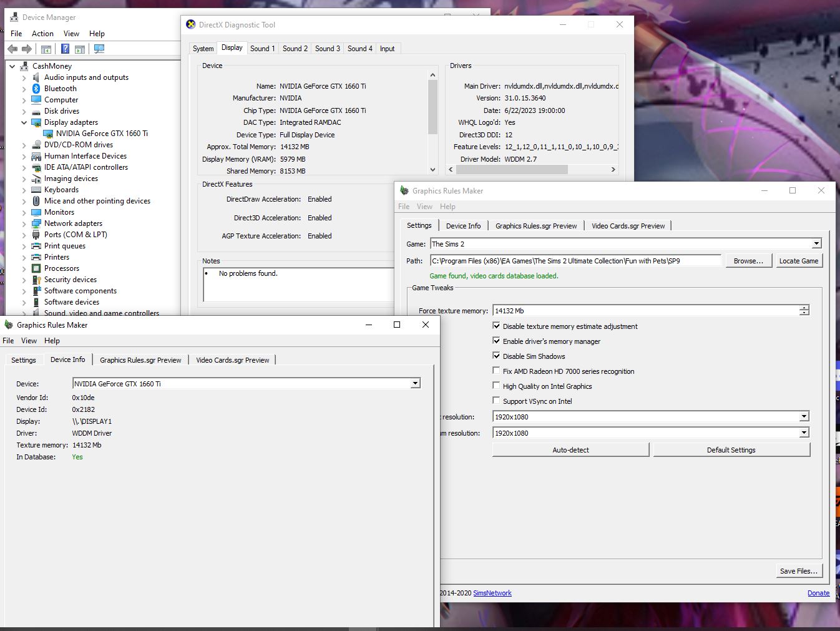The height and width of the screenshot is (631, 840).
Task: Click the blue Help question mark icon
Action: 65,49
